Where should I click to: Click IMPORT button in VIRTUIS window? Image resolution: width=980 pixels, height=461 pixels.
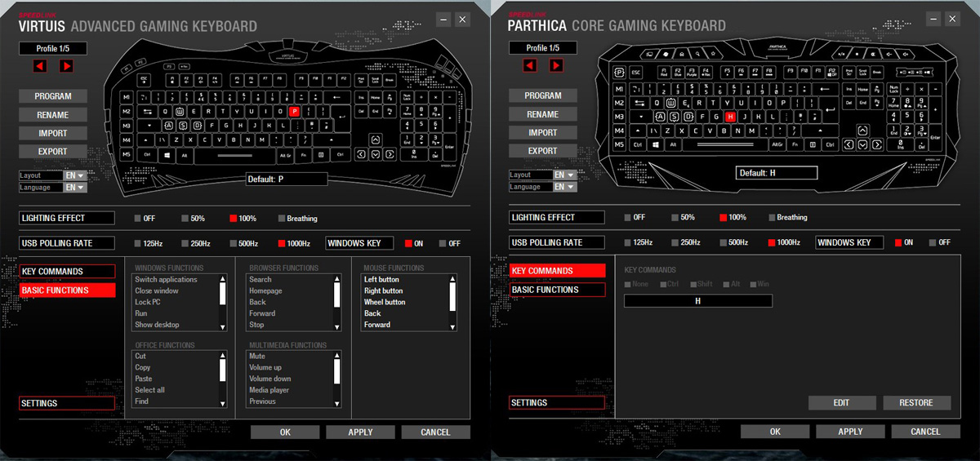pyautogui.click(x=53, y=133)
